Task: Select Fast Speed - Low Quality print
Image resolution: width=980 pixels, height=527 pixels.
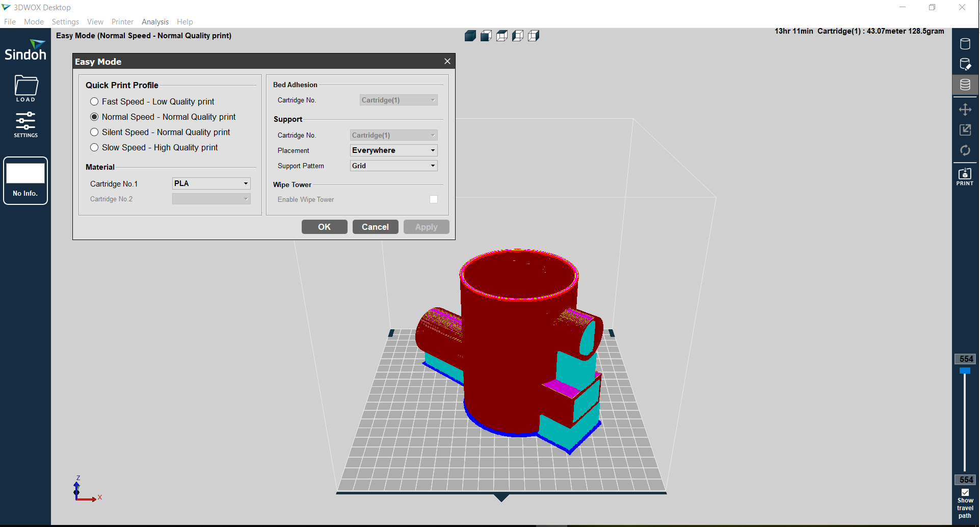Action: pyautogui.click(x=94, y=101)
